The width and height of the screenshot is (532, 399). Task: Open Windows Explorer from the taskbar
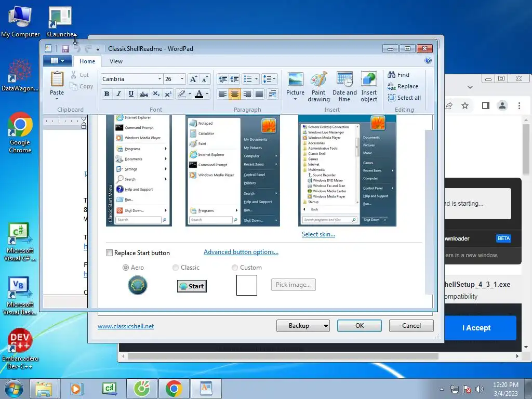tap(44, 389)
